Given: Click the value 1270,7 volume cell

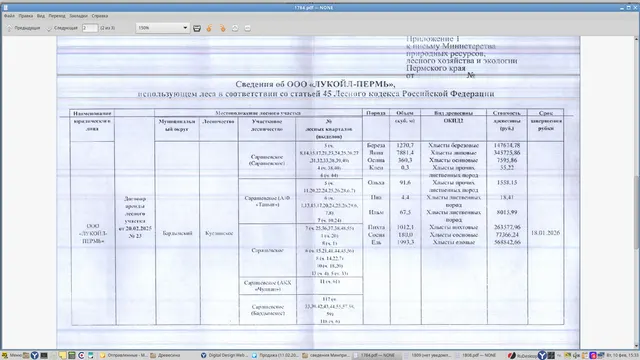Looking at the screenshot, I should [405, 145].
